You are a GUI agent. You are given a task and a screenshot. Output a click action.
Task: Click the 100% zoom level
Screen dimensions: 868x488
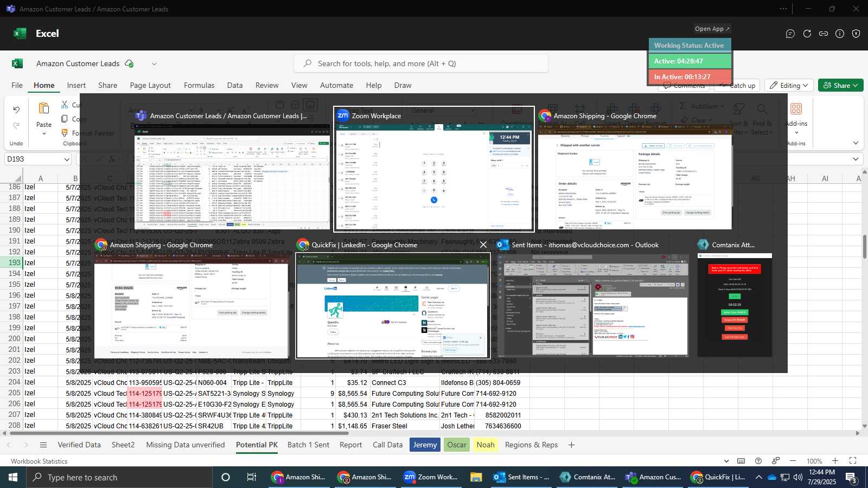coord(814,461)
